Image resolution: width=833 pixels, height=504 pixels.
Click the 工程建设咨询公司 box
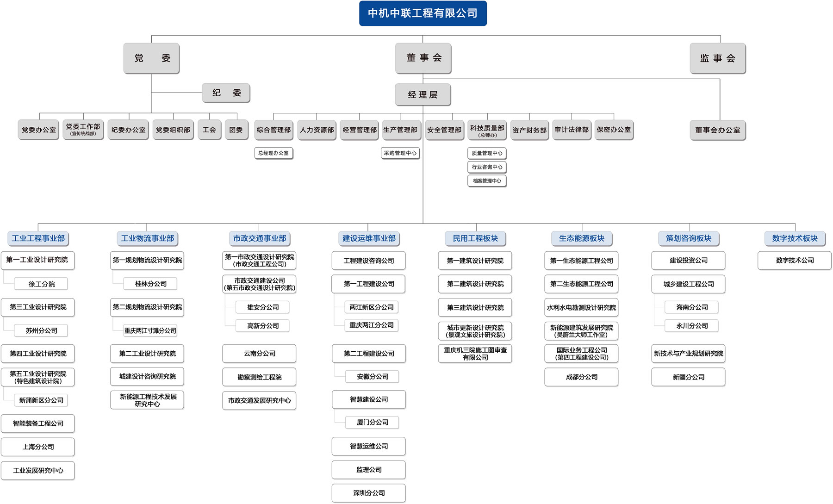click(x=369, y=261)
